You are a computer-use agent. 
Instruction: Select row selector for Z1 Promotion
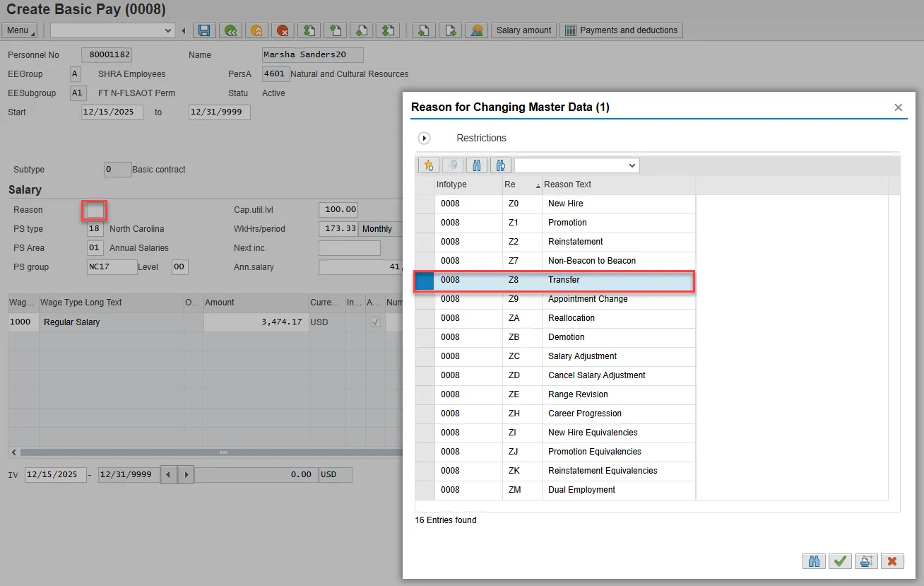coord(425,223)
